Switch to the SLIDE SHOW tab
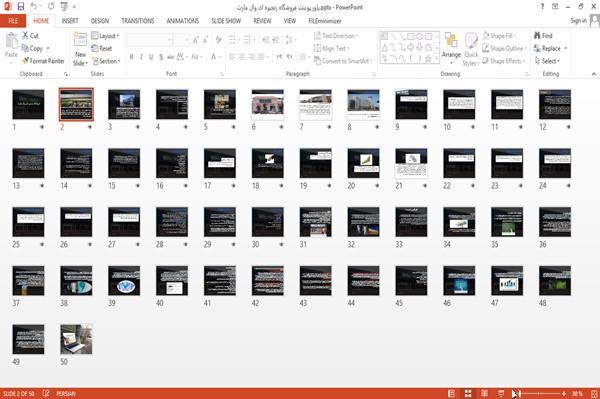The width and height of the screenshot is (600, 399). click(226, 21)
